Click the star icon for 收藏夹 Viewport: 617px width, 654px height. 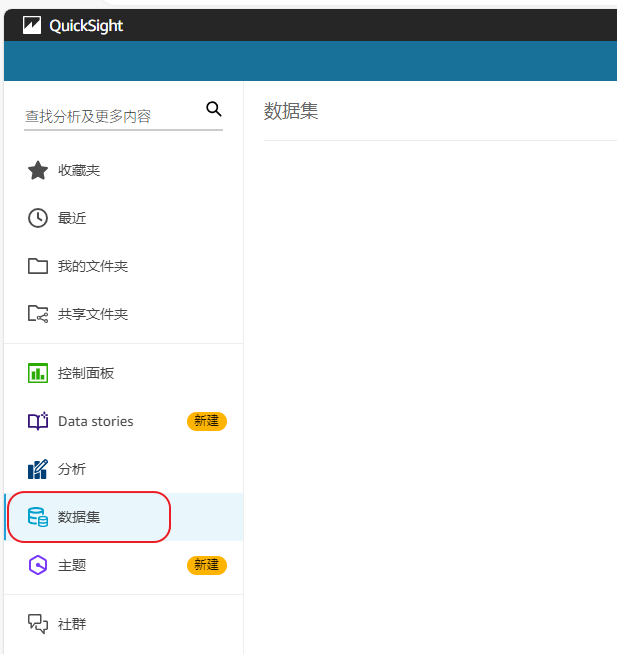38,171
